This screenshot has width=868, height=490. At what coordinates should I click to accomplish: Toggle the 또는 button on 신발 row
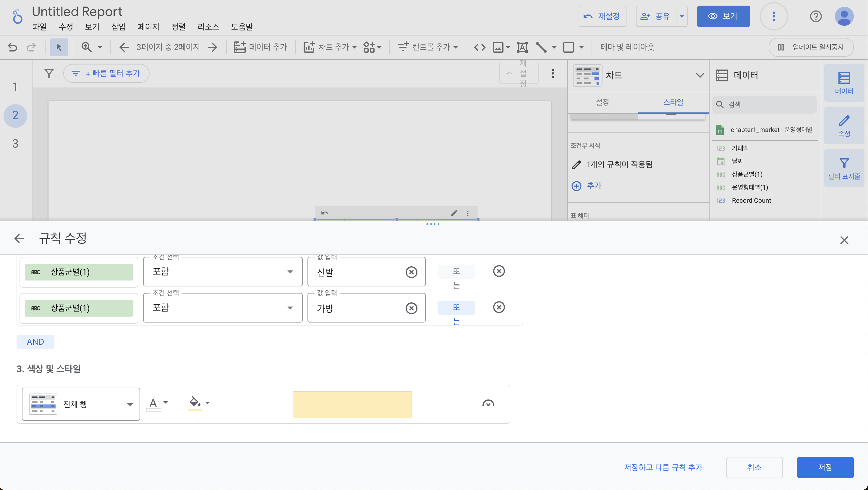tap(456, 271)
